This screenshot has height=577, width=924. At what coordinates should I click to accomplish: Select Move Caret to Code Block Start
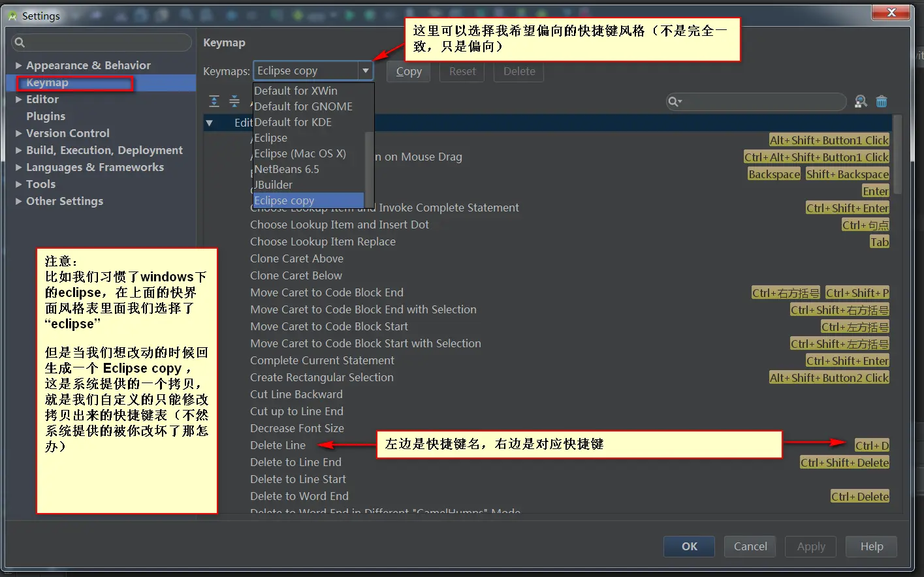pyautogui.click(x=329, y=326)
